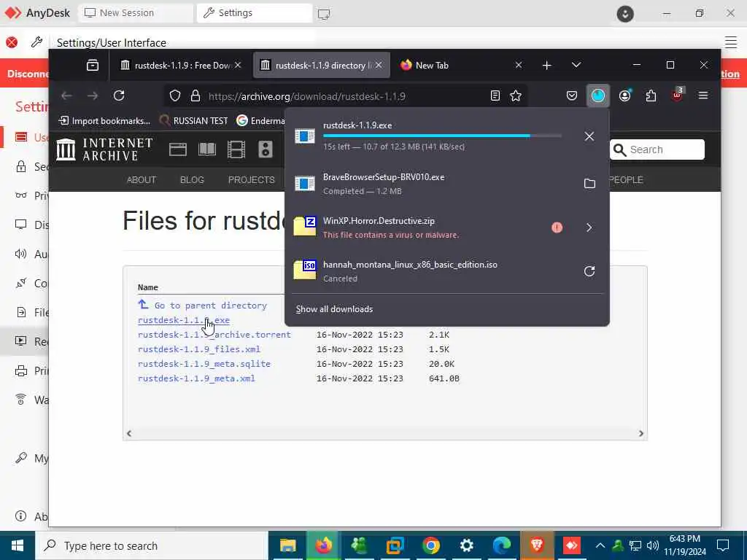Click the Firefox forward arrow

point(93,96)
